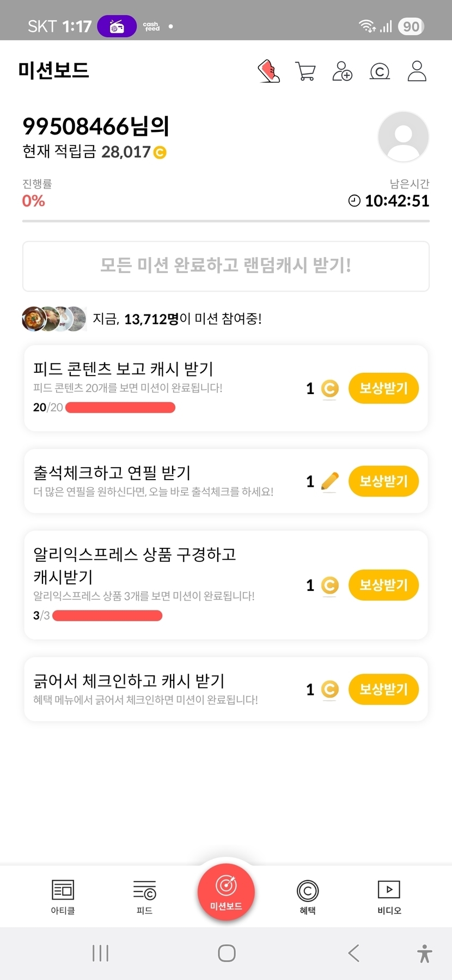Tap the complete all missions random cash banner
Viewport: 452px width, 980px height.
point(226,266)
